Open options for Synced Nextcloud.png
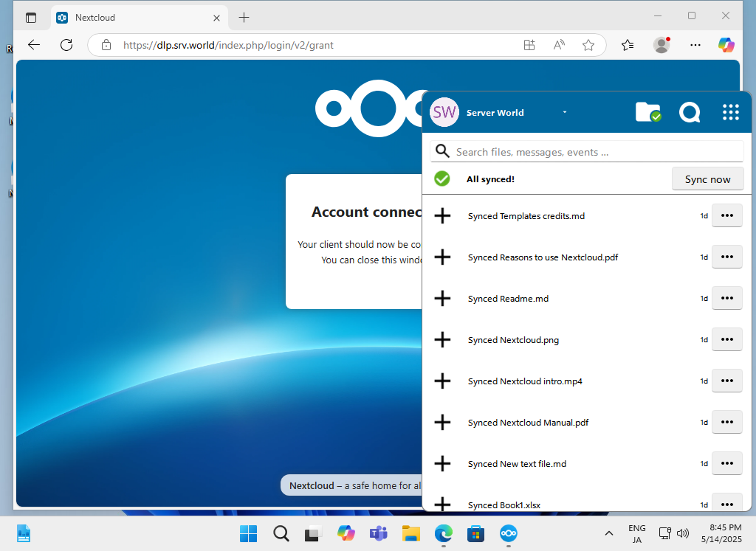Screen dimensions: 756x551 pyautogui.click(x=726, y=340)
